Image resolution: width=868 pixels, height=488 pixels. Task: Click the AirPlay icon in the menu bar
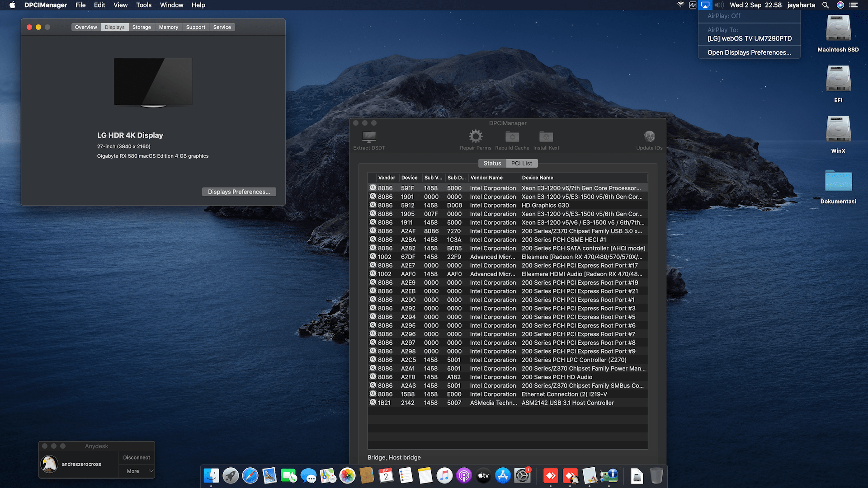[705, 5]
